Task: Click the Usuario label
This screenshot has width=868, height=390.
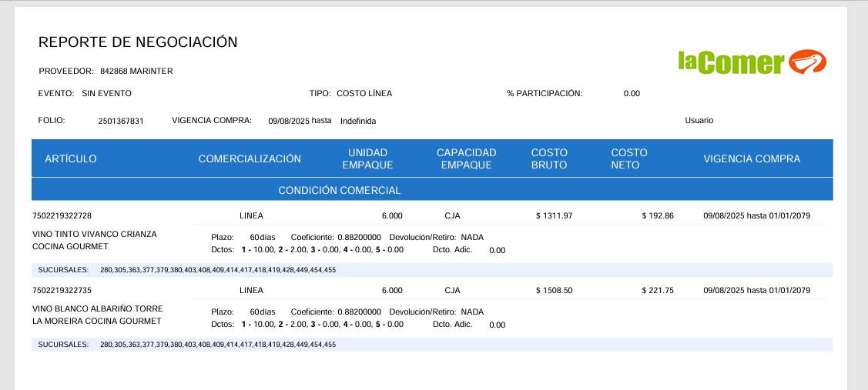Action: point(699,121)
